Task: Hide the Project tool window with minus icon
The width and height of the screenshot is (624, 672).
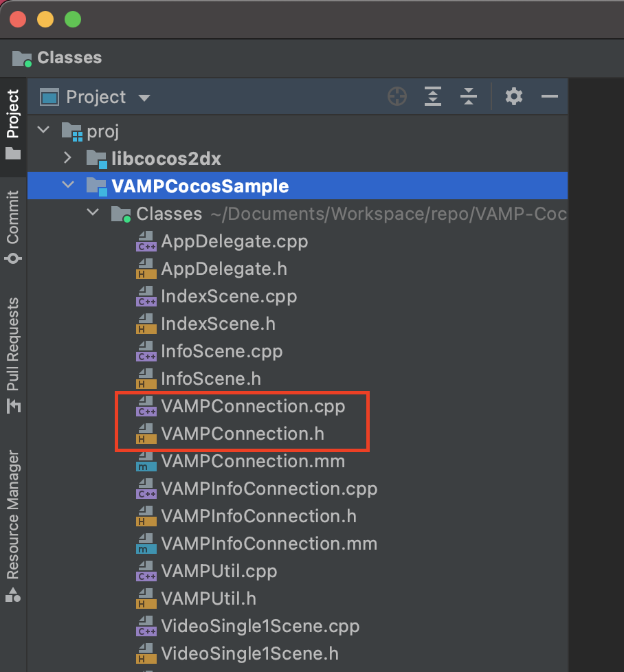Action: 549,97
